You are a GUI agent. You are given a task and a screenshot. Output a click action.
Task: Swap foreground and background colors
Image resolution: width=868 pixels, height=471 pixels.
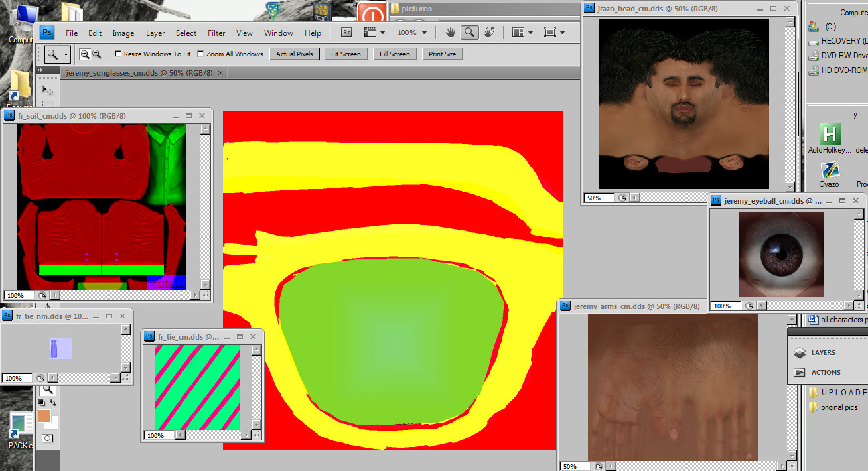point(52,403)
